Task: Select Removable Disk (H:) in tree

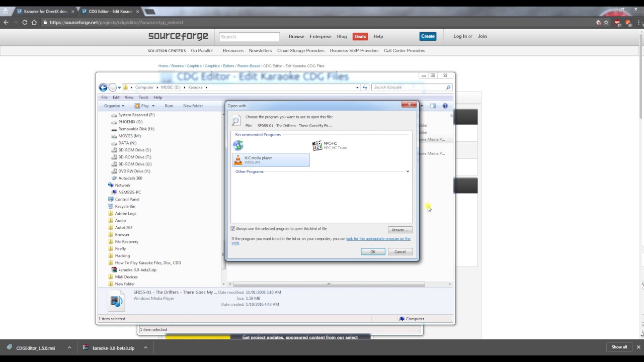Action: click(136, 129)
